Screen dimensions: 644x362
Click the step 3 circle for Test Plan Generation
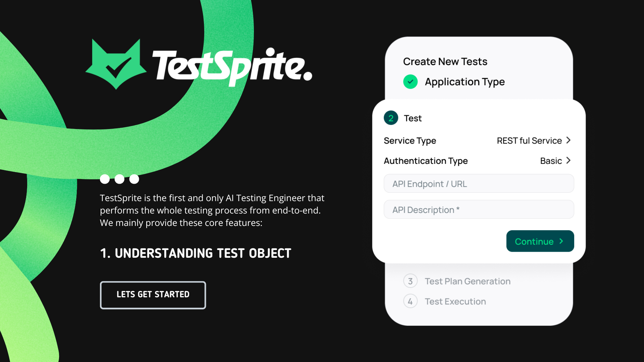tap(410, 281)
